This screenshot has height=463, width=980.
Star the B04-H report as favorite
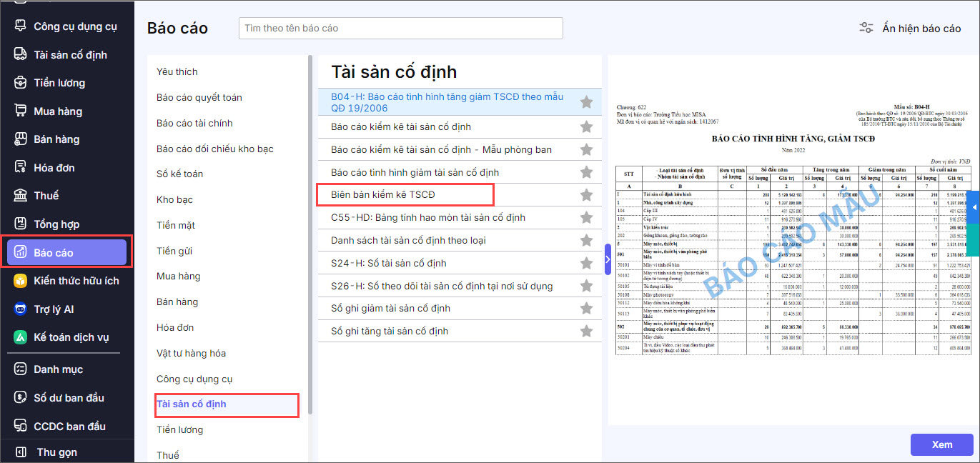(586, 102)
